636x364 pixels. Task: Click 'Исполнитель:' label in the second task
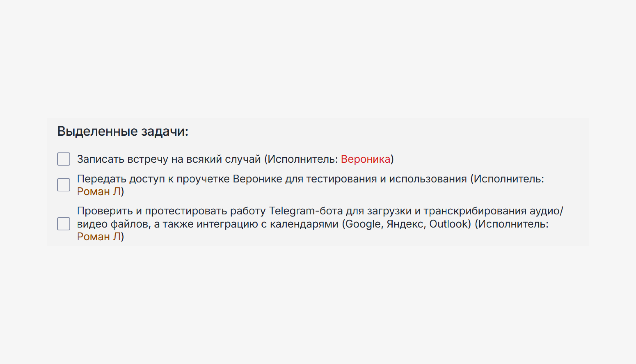click(509, 179)
